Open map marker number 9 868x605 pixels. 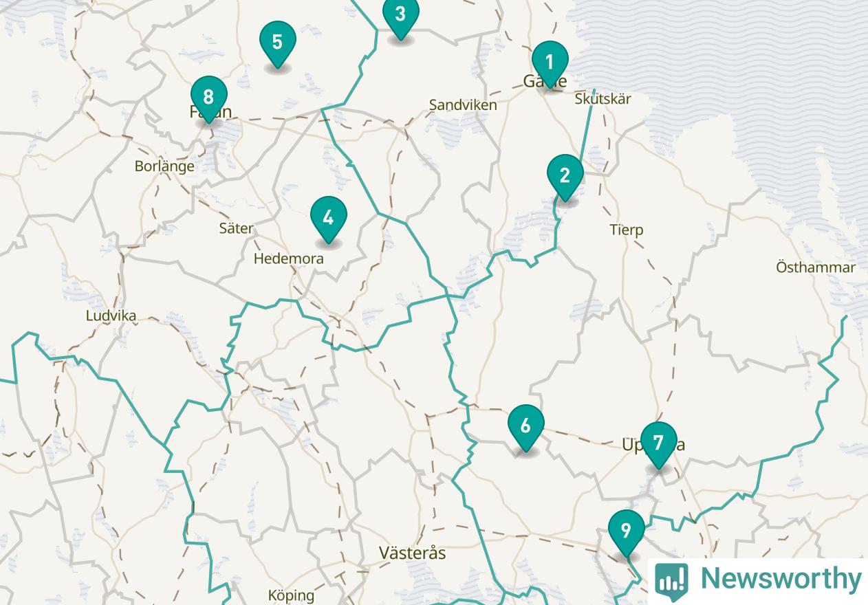pyautogui.click(x=627, y=533)
